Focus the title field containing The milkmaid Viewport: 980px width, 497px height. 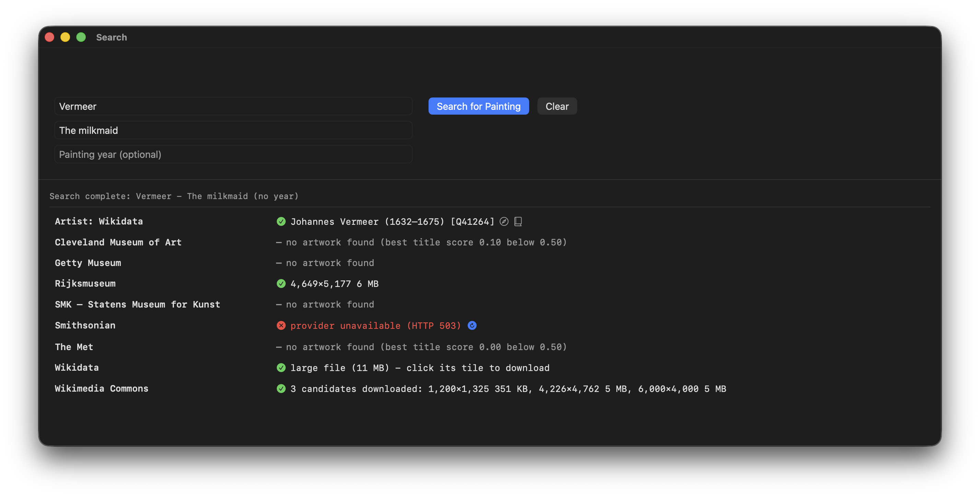[x=233, y=130]
